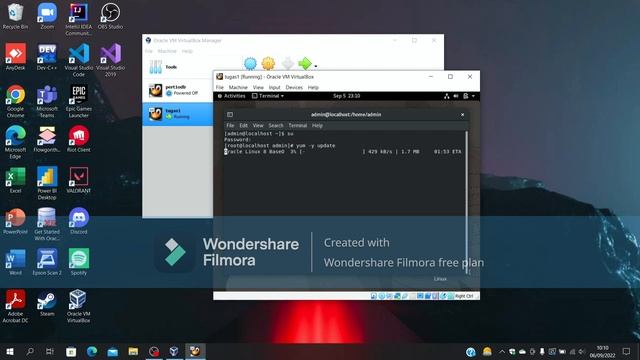Open Terminal menu in the guest terminal

tap(298, 126)
